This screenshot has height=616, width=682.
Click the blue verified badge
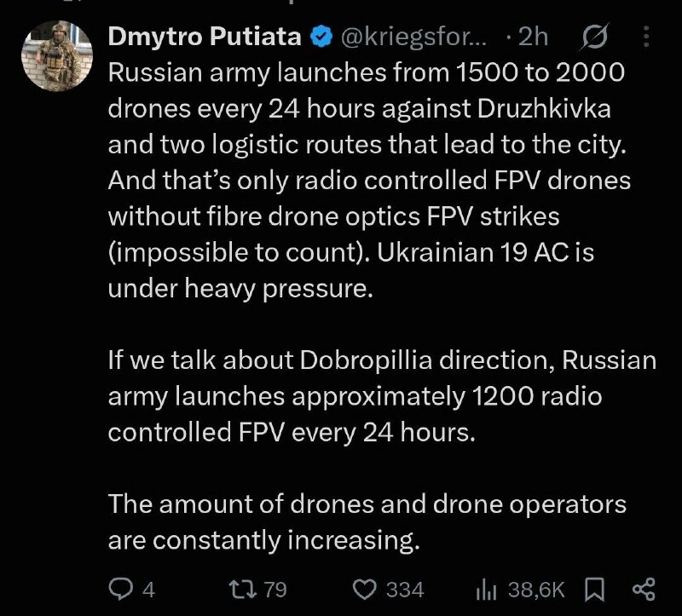pos(321,37)
